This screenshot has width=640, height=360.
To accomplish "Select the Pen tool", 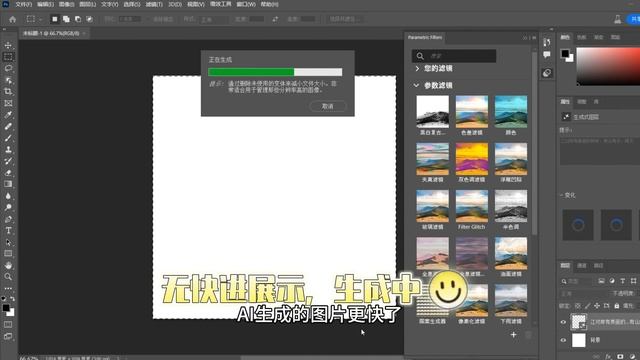I will 8,219.
